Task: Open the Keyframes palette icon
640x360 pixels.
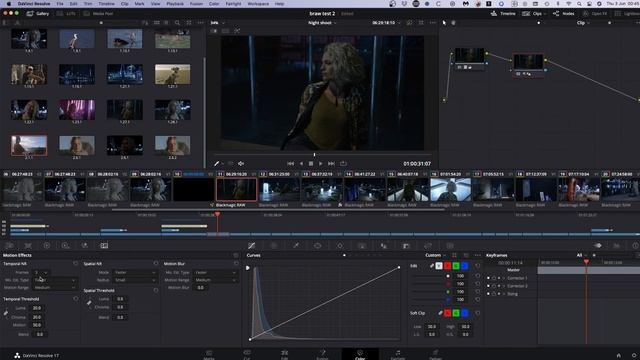Action: coord(598,245)
